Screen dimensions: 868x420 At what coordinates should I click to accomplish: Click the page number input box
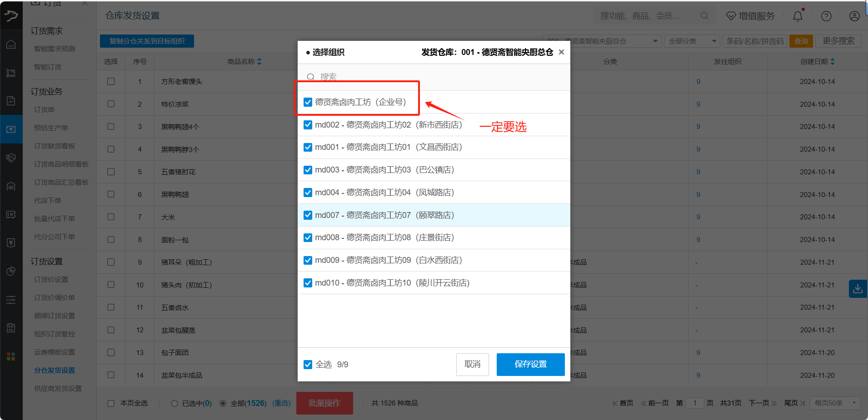pos(695,403)
